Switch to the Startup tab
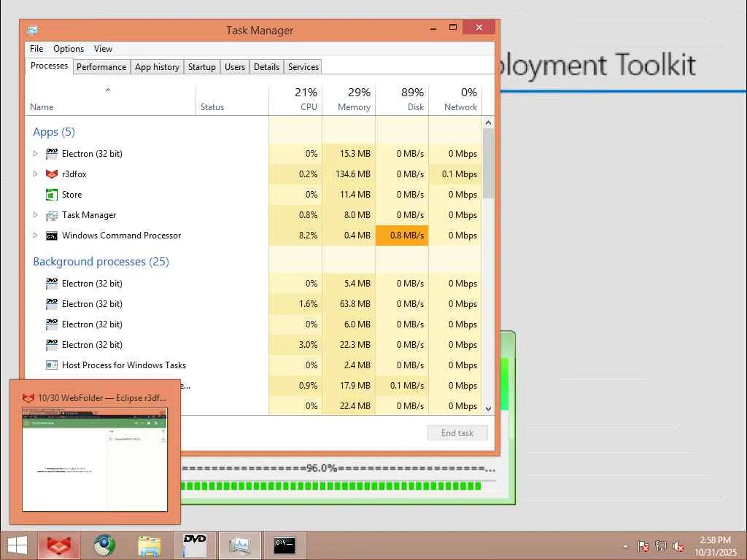Viewport: 747px width, 560px height. [x=202, y=66]
